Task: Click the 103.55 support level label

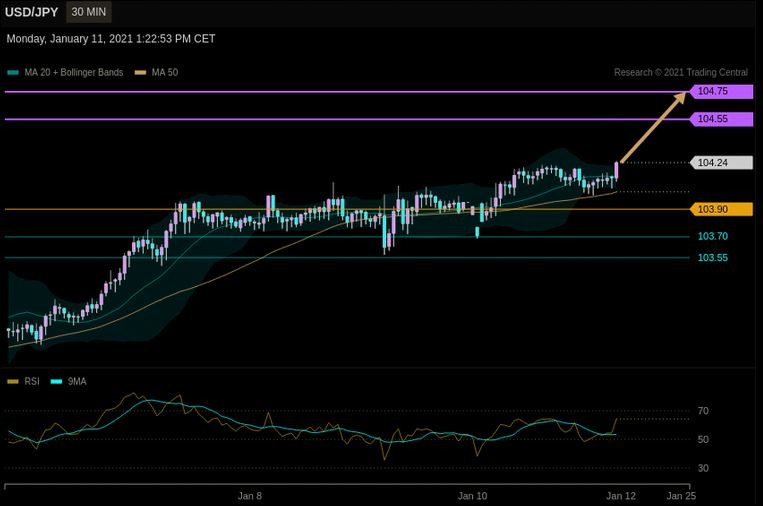Action: (713, 258)
